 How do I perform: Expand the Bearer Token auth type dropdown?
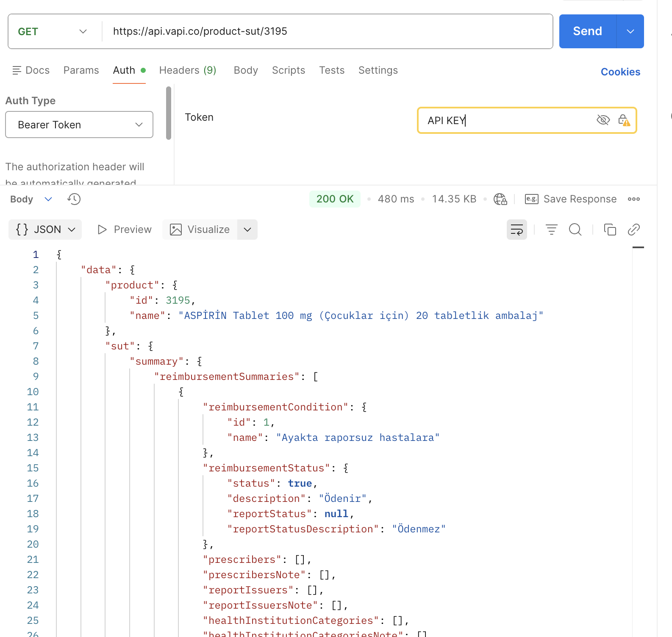coord(79,125)
